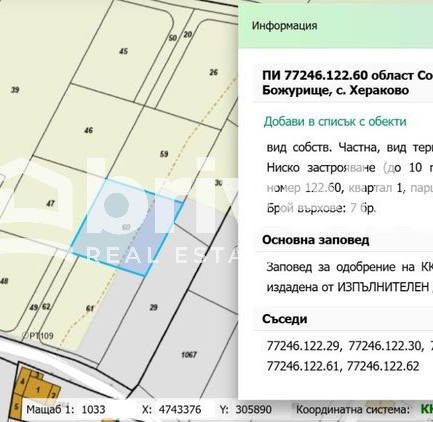The image size is (433, 422).
Task: Click the 'Съседи' section heading
Action: (x=285, y=319)
